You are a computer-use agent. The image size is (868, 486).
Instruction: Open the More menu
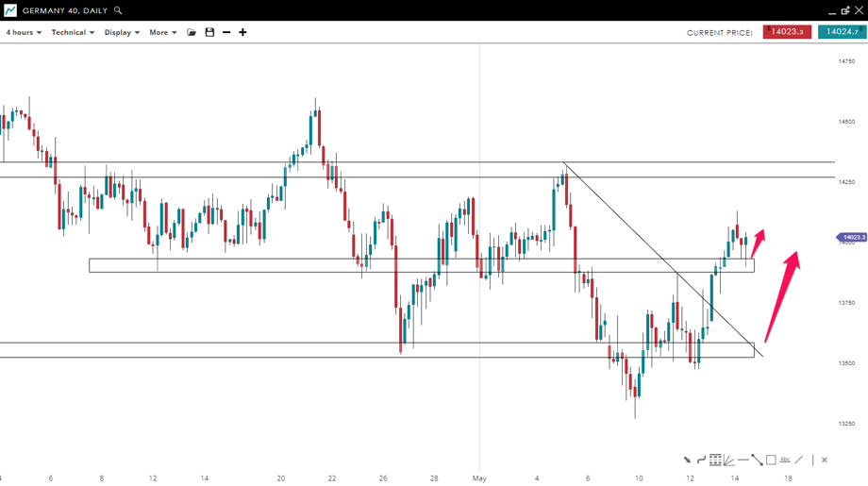pos(162,32)
